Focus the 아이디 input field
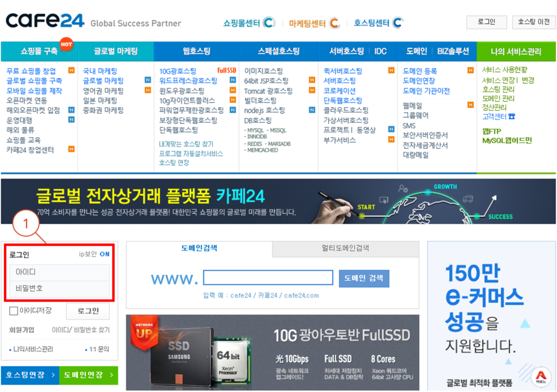Viewport: 557px width, 392px height. pos(59,272)
